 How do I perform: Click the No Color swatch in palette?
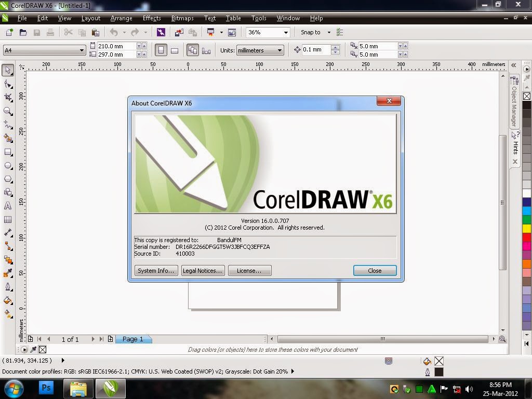coord(527,96)
